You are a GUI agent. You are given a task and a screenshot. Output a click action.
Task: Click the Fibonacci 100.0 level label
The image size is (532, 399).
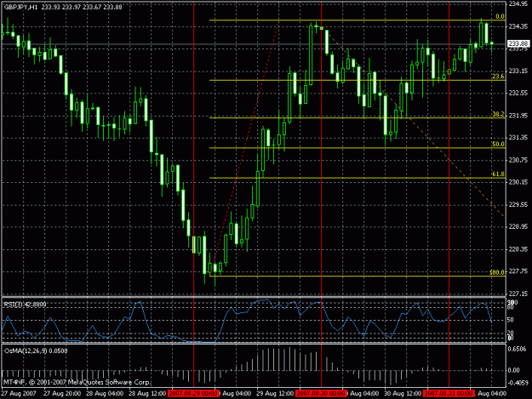[497, 272]
